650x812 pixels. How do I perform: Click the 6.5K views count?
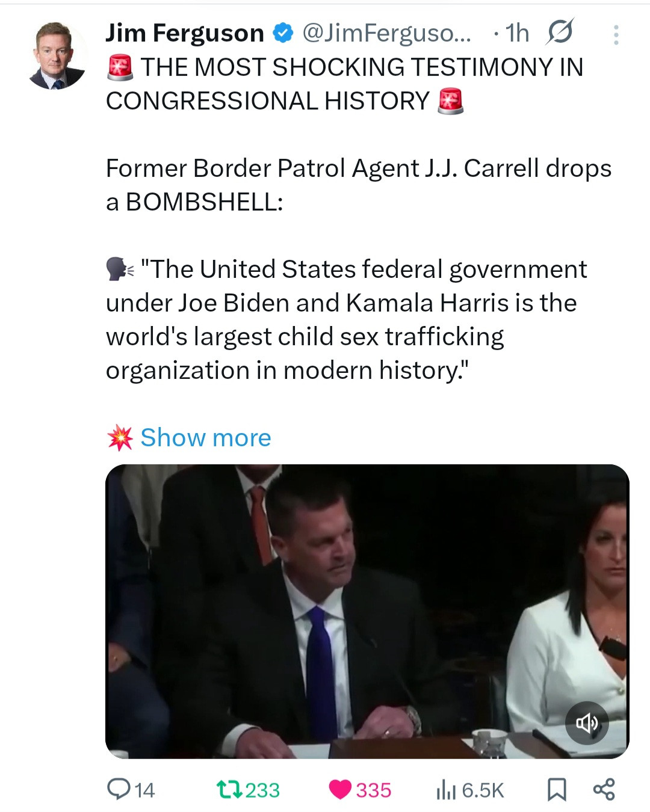click(x=483, y=790)
